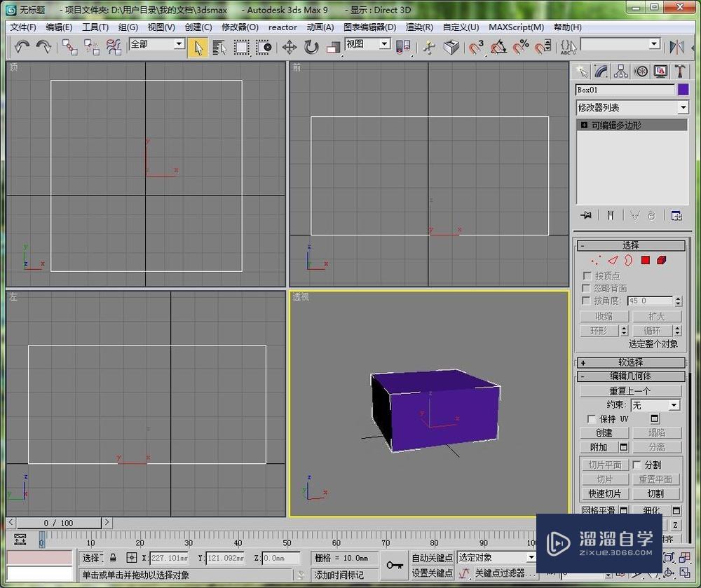Activate the Rotate tool
Viewport: 701px width, 588px height.
click(311, 47)
